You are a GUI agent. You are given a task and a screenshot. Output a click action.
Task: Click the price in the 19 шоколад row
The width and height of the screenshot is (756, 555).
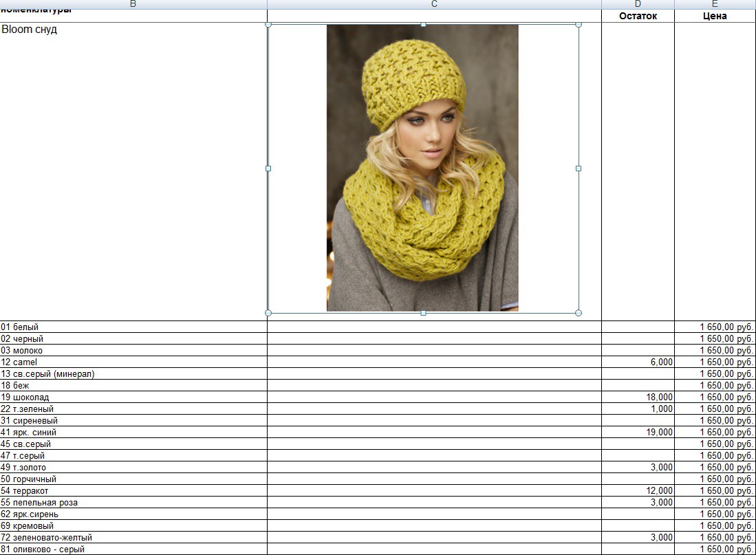[715, 397]
